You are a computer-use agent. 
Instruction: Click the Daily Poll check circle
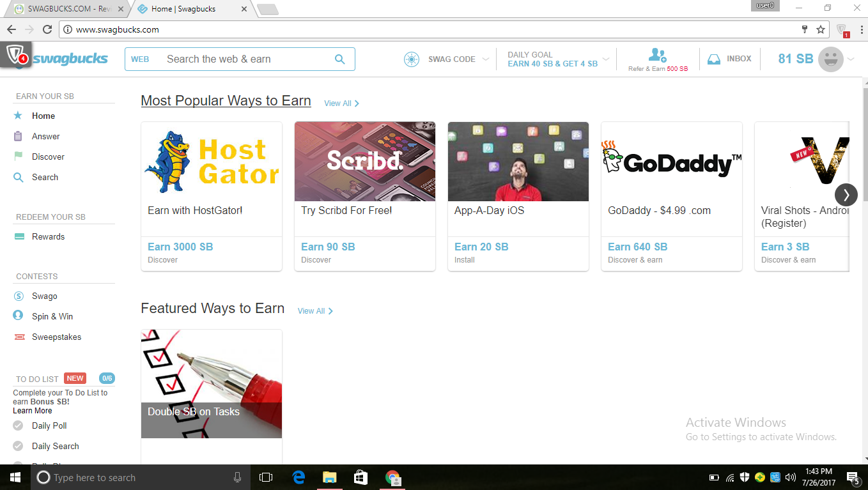coord(18,425)
